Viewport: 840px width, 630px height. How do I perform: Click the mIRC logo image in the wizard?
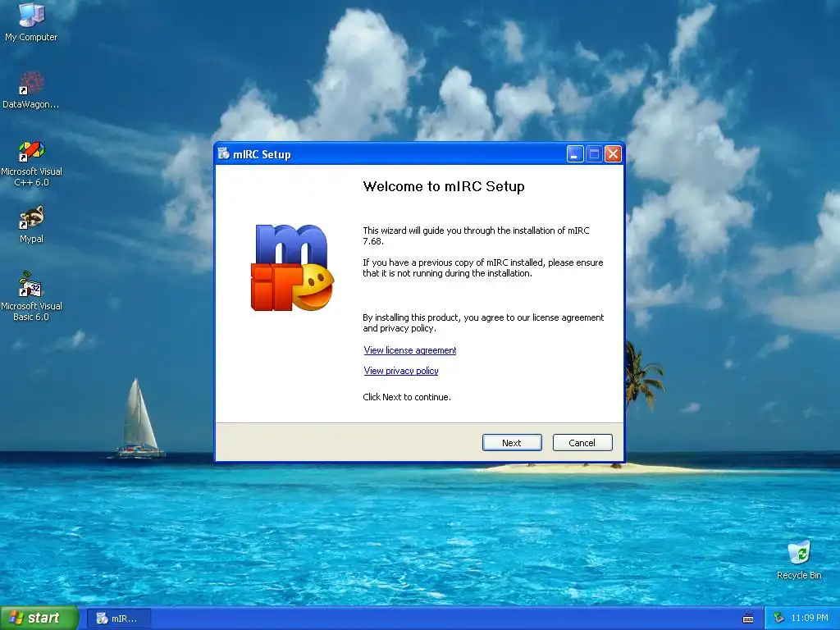pyautogui.click(x=292, y=267)
